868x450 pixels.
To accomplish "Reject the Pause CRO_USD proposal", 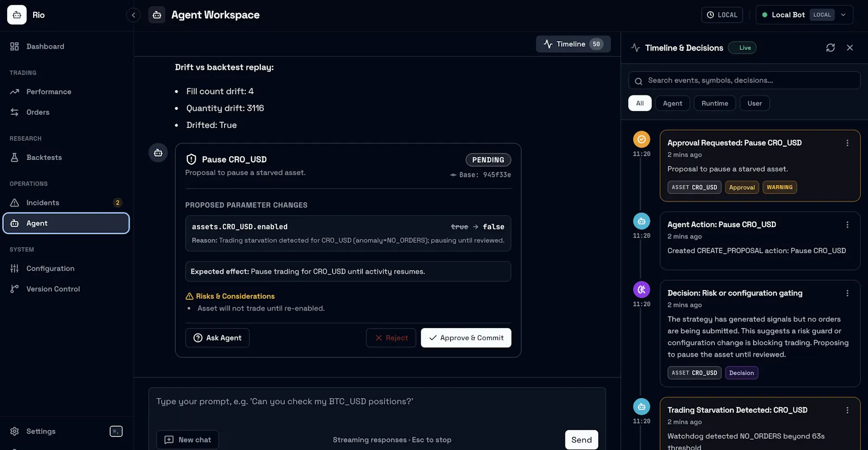I will [391, 338].
